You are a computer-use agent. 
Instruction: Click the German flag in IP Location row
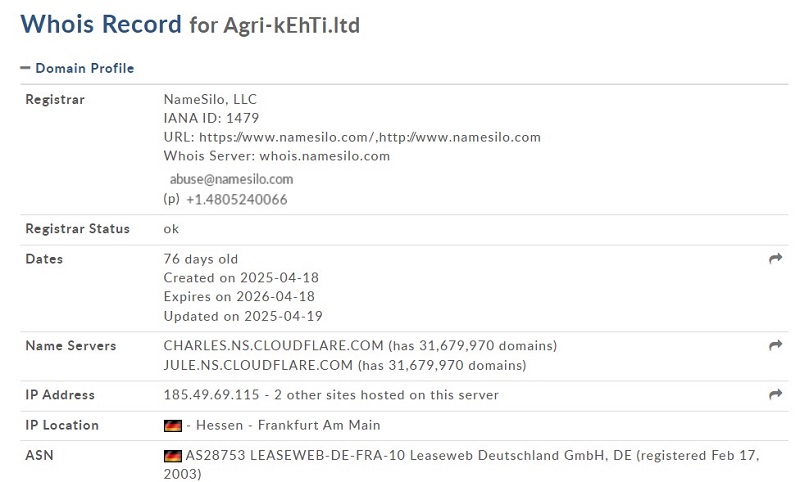[172, 425]
